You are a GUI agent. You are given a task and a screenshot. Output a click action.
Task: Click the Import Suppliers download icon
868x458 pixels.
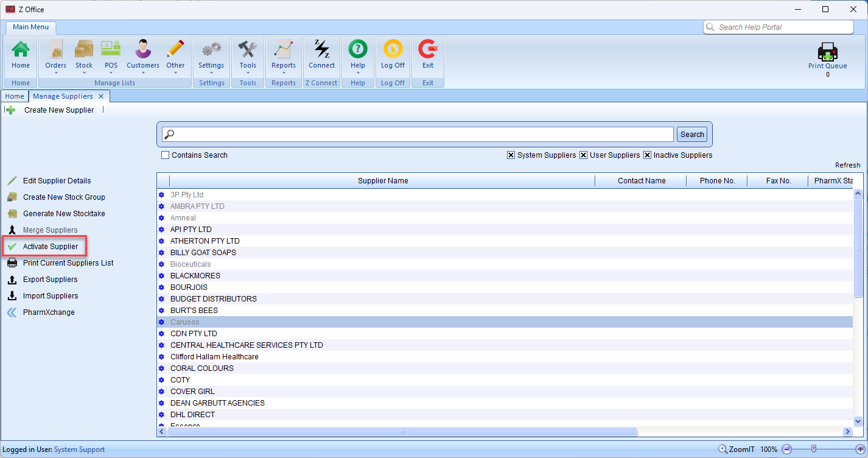[12, 296]
